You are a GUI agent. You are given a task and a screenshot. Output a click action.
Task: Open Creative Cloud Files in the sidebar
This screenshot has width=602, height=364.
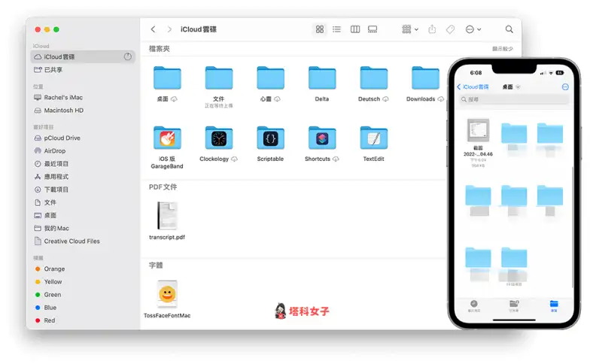pyautogui.click(x=67, y=241)
